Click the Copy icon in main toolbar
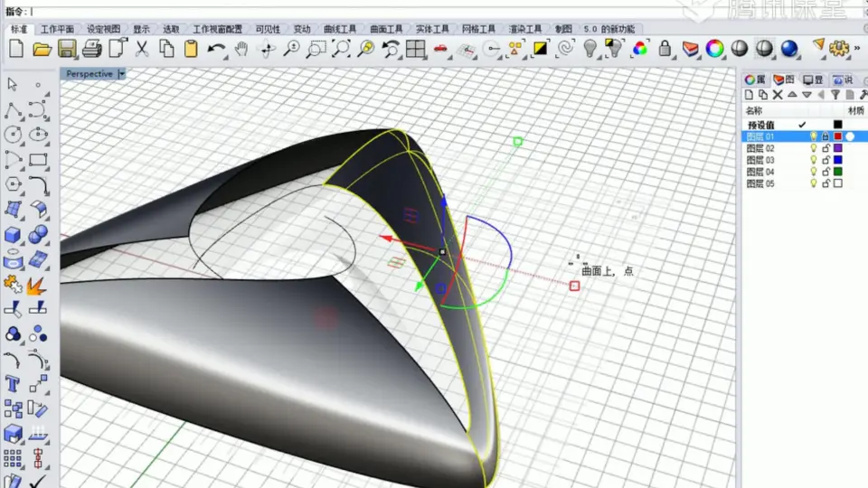Screen dimensions: 868x488 166,49
